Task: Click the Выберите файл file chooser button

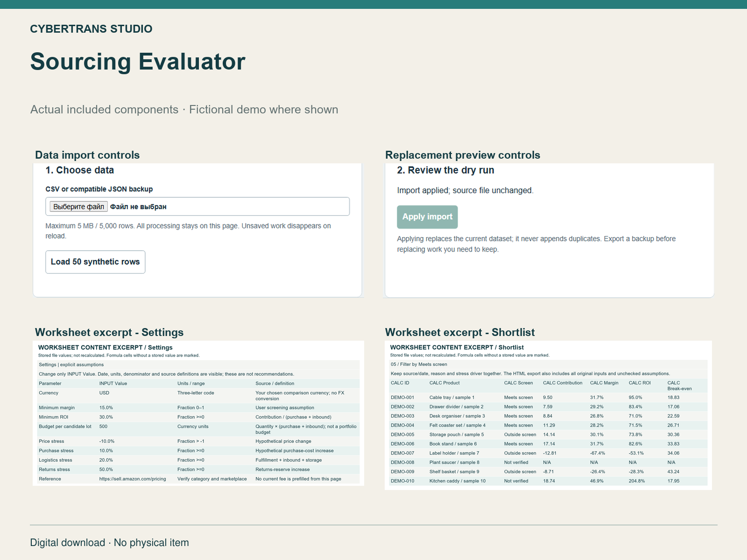Action: pos(79,206)
